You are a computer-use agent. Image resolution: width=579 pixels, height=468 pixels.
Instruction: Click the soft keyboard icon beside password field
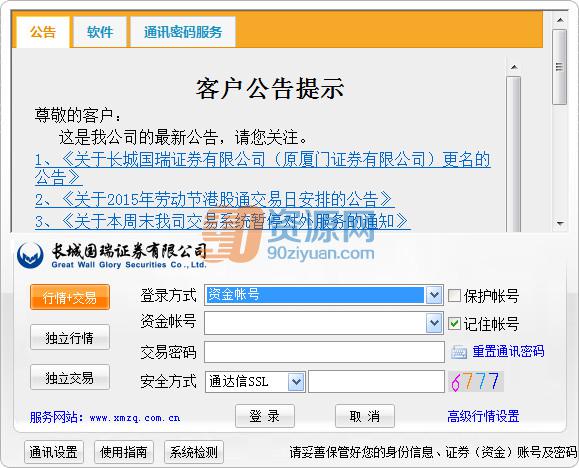459,352
